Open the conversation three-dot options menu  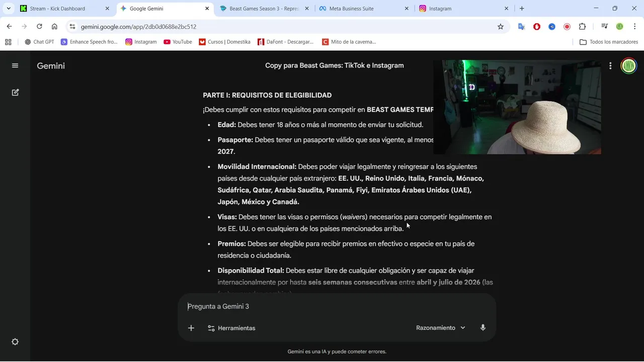tap(610, 66)
